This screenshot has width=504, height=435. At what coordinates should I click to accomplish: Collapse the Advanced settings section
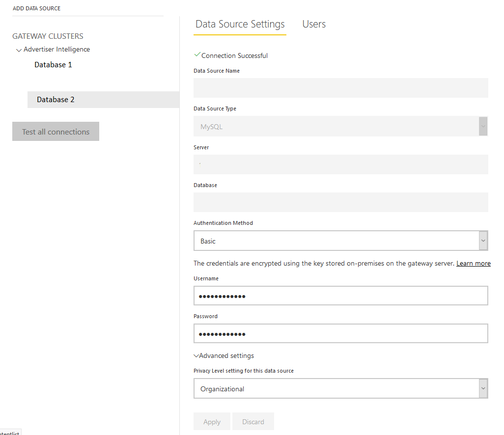point(224,355)
